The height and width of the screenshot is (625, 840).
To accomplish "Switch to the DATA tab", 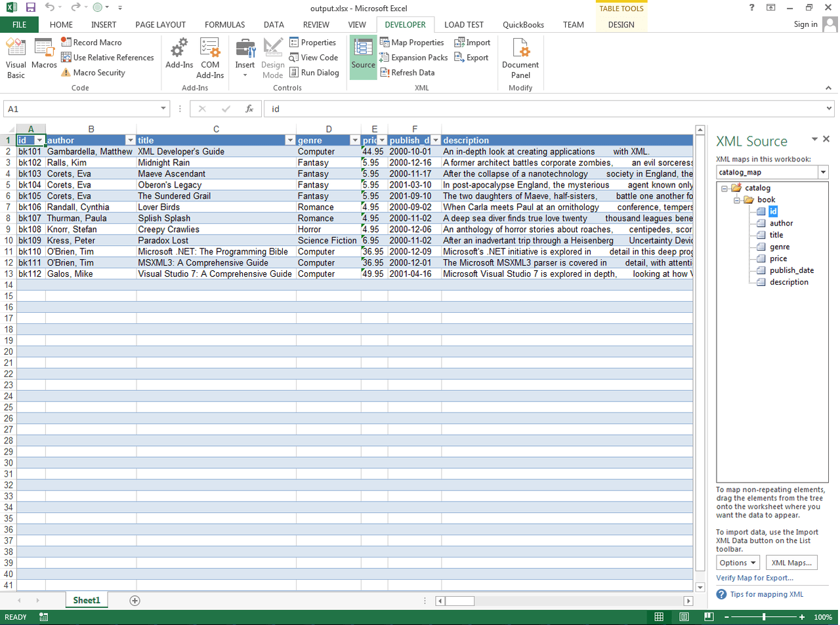I will (x=274, y=24).
